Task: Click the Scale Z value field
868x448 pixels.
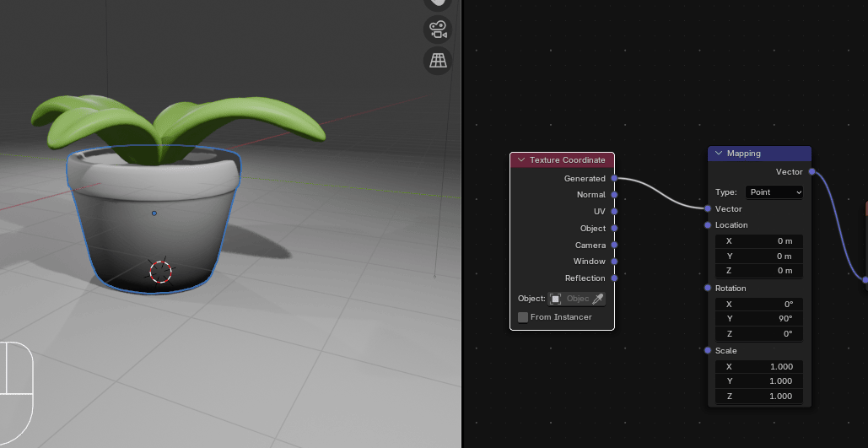Action: [x=759, y=397]
